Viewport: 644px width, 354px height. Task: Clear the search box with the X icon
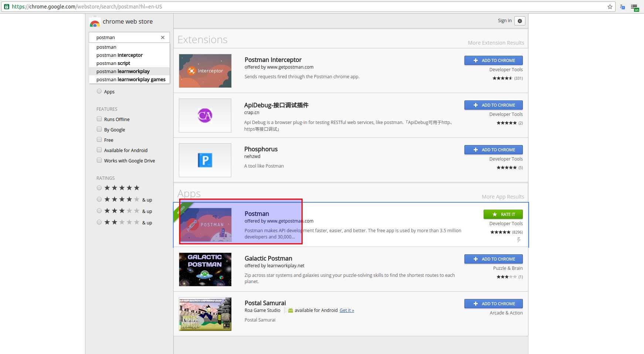pyautogui.click(x=163, y=37)
